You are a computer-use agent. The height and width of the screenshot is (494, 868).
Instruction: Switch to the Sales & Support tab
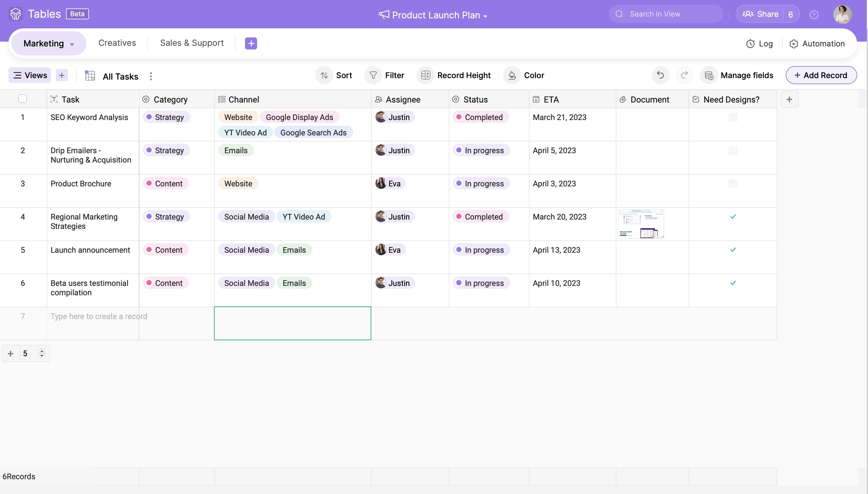192,43
